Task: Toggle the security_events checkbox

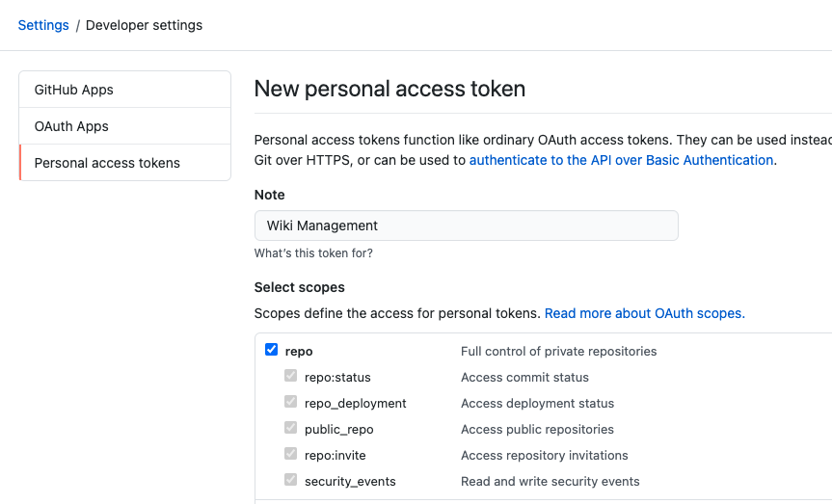Action: pos(290,481)
